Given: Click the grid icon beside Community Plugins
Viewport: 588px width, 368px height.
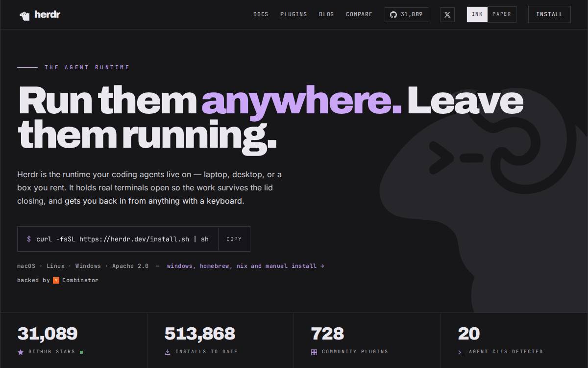Looking at the screenshot, I should coord(314,352).
